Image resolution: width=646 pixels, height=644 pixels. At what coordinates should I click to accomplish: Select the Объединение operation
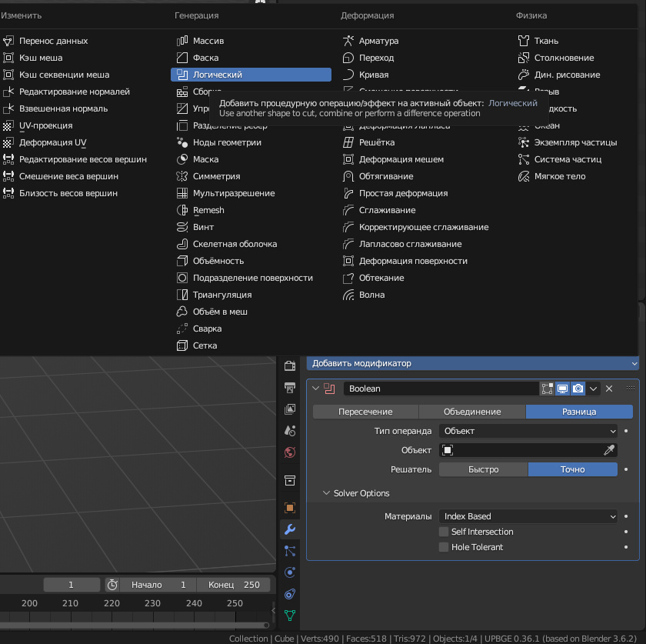472,412
